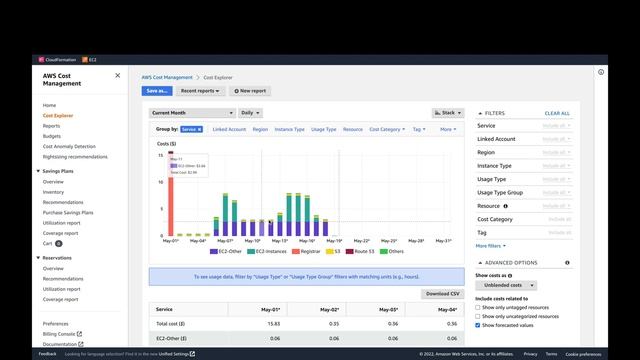Click the Others legend swatch
Screen dimensions: 640x360
[384, 251]
